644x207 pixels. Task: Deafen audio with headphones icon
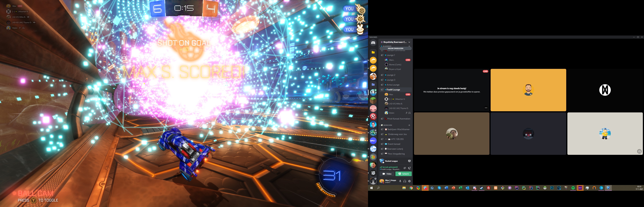[x=405, y=181]
